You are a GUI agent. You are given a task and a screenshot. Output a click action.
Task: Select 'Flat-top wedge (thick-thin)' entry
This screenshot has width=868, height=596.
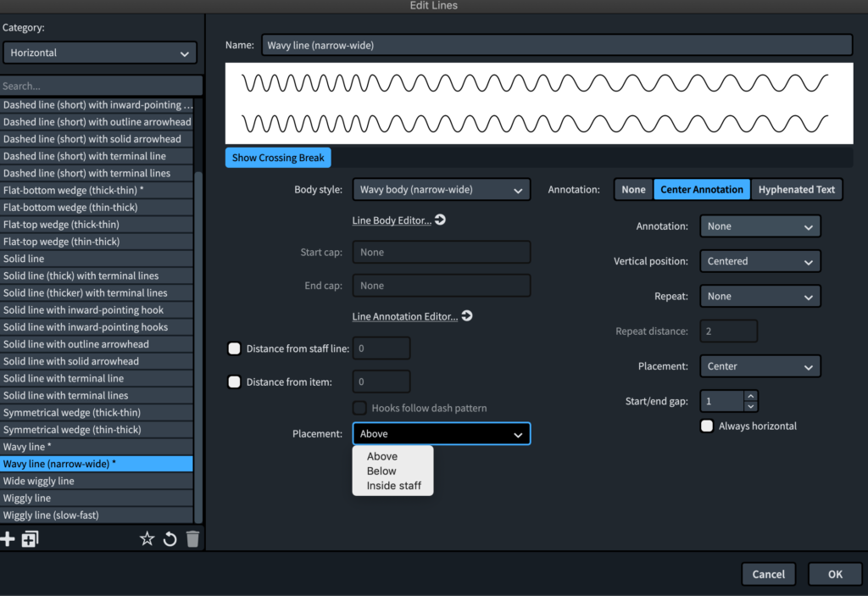coord(97,225)
